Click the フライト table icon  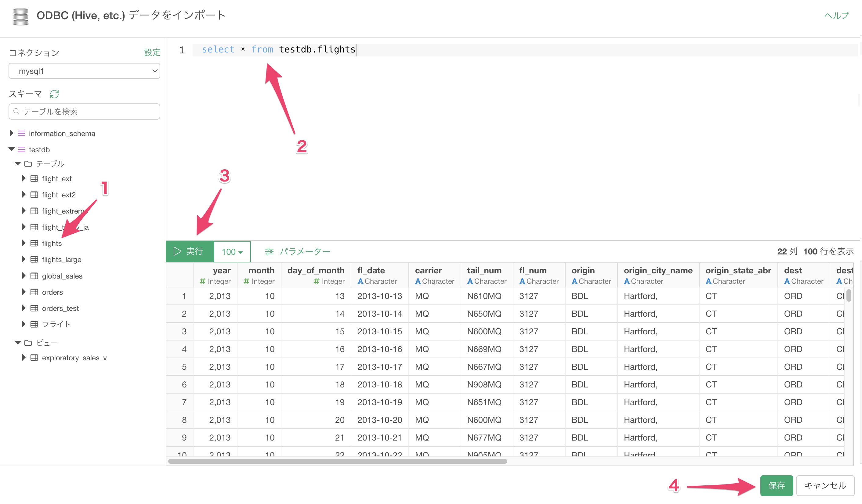point(34,324)
